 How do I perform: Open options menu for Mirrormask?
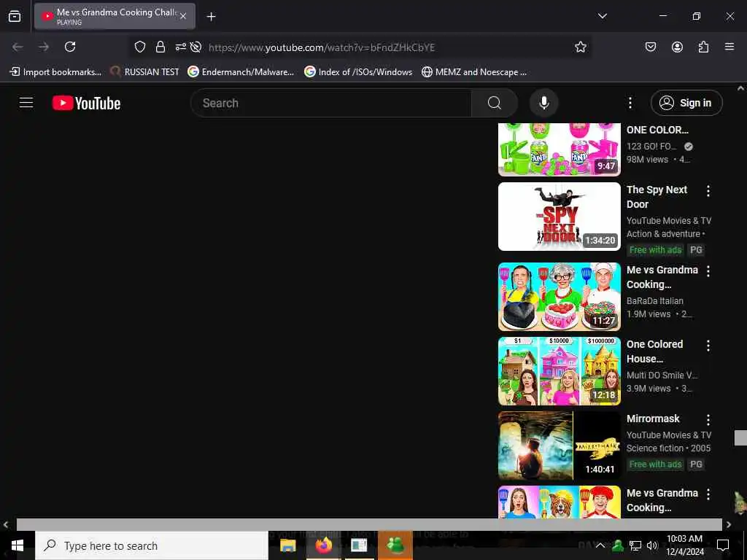coord(708,419)
